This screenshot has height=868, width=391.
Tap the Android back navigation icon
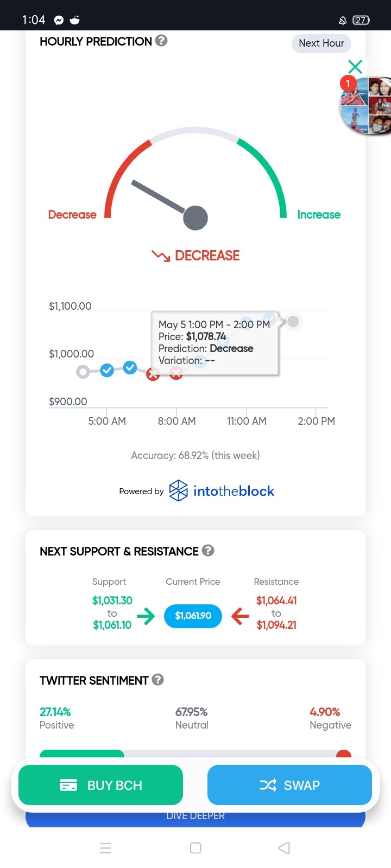point(284,848)
